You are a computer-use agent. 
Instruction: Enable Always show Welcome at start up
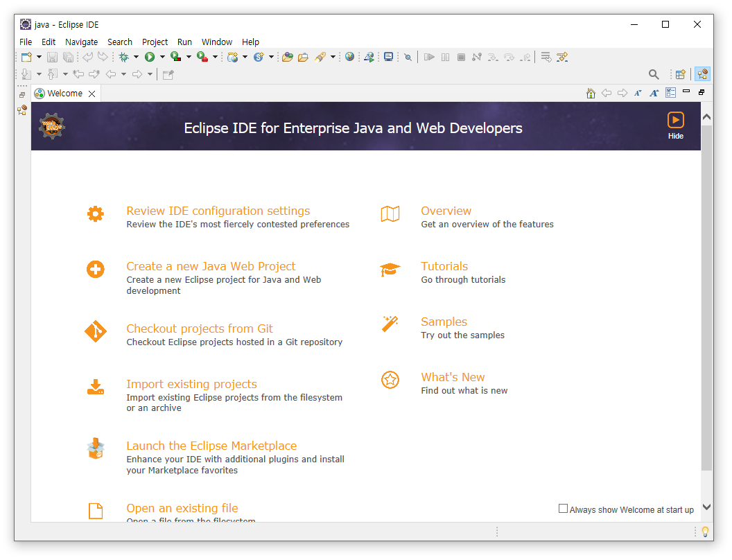coord(563,509)
